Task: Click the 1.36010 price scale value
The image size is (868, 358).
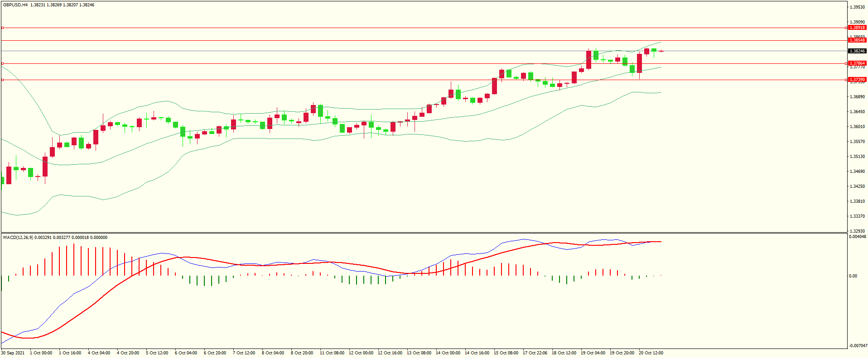Action: pyautogui.click(x=857, y=127)
